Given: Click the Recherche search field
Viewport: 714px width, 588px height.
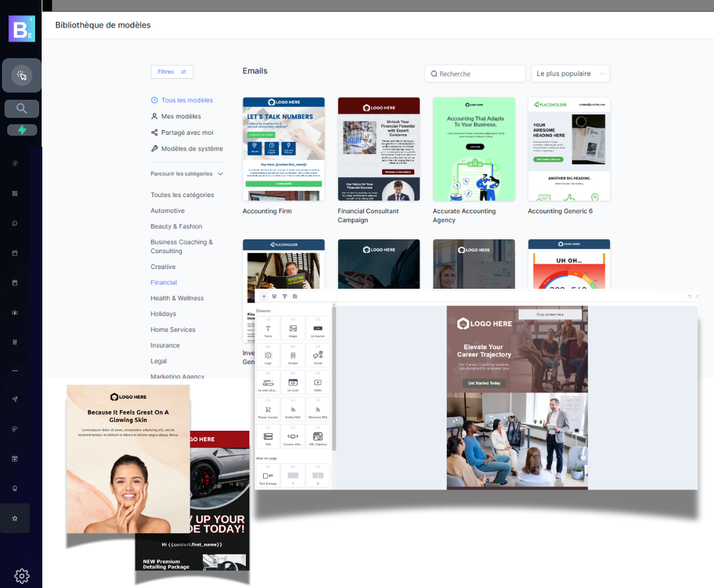Looking at the screenshot, I should tap(475, 74).
